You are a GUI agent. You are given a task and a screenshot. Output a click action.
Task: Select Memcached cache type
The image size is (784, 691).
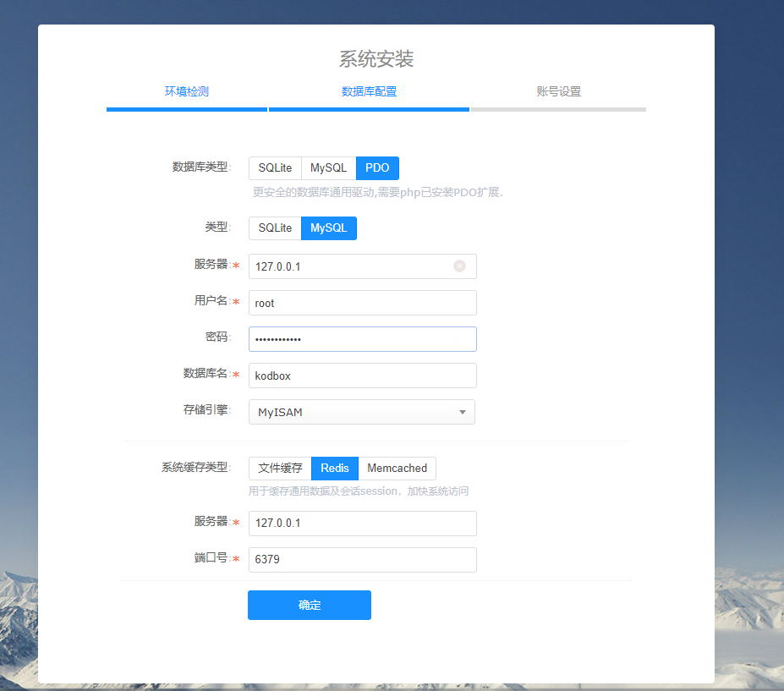click(397, 468)
